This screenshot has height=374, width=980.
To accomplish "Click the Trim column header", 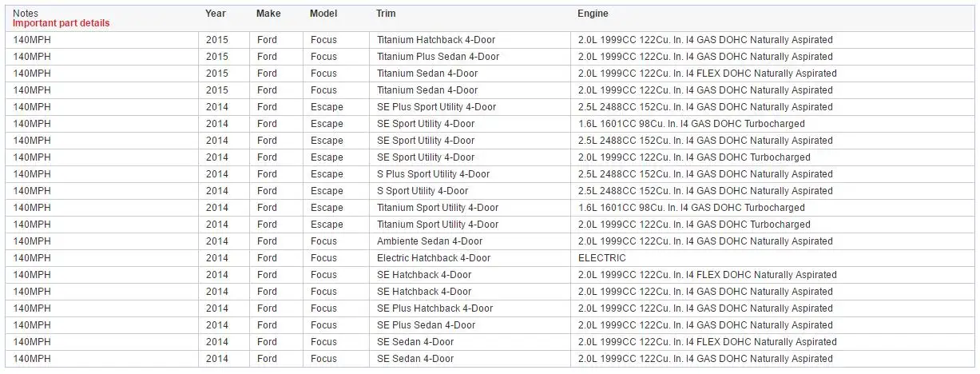I will pos(386,14).
